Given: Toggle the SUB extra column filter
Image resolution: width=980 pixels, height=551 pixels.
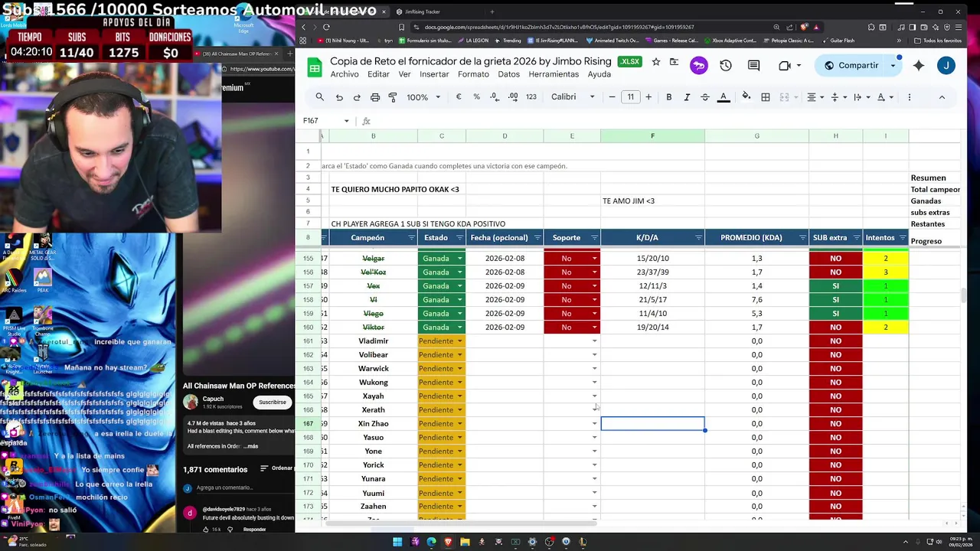Looking at the screenshot, I should coord(857,238).
